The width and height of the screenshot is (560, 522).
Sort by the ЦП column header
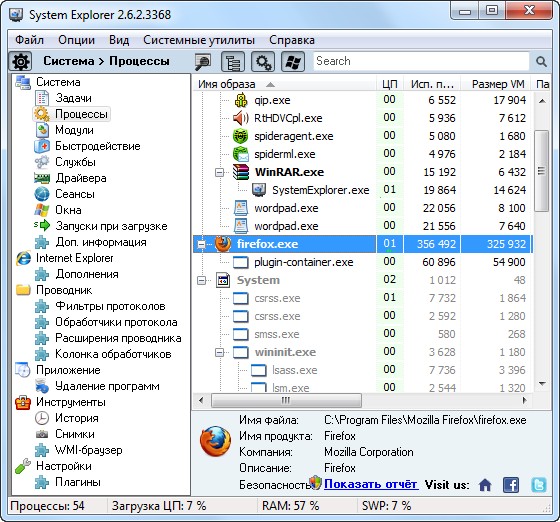tap(390, 84)
